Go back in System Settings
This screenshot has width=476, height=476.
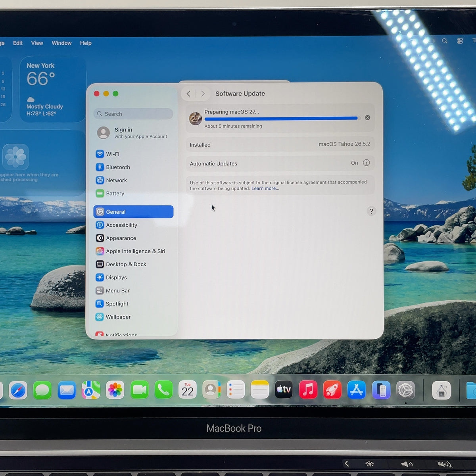tap(188, 94)
